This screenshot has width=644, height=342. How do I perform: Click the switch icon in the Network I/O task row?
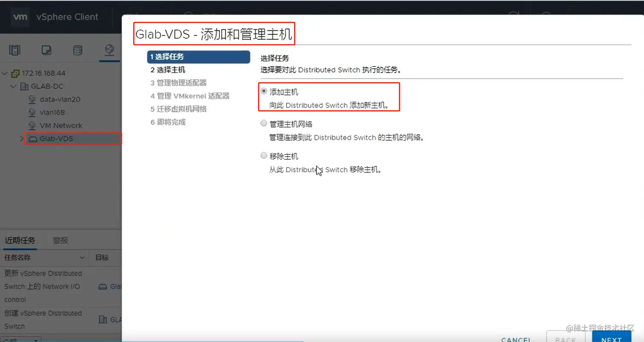pyautogui.click(x=103, y=287)
